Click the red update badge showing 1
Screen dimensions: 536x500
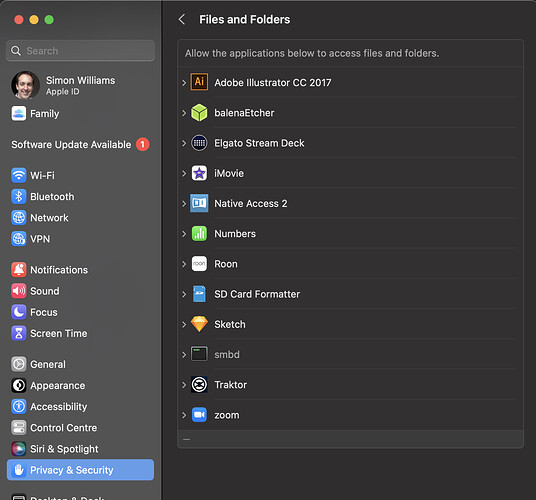click(143, 145)
